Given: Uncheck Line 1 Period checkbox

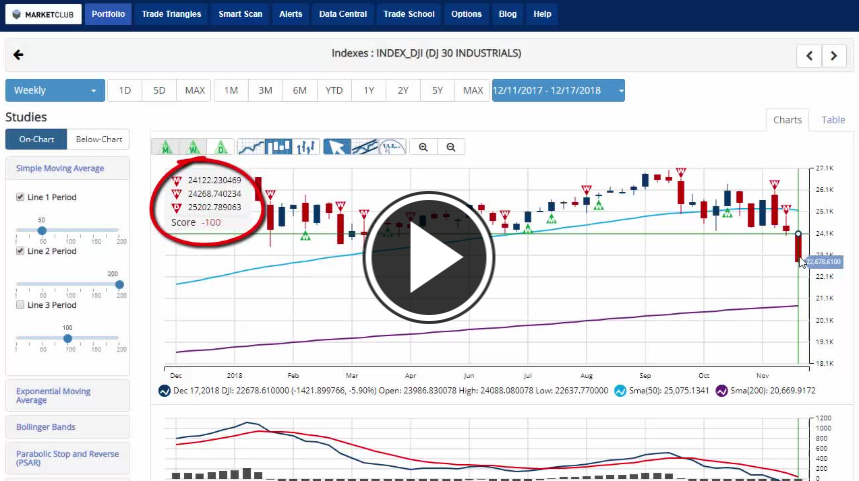Looking at the screenshot, I should [x=20, y=197].
